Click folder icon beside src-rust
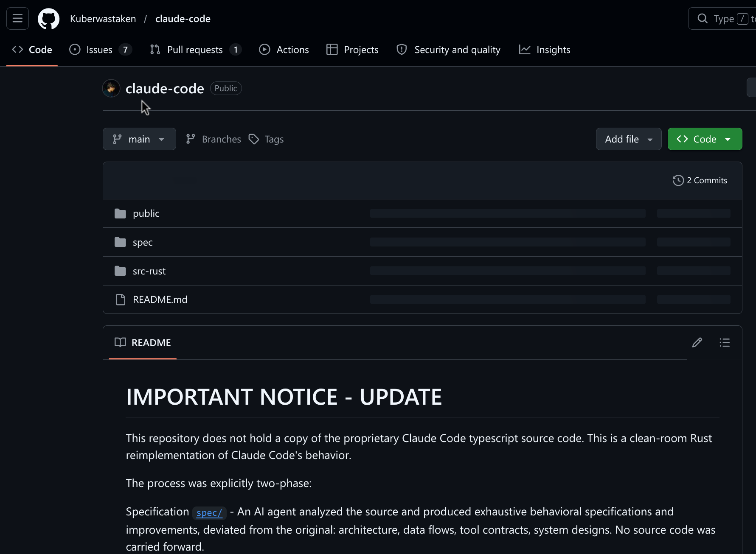Image resolution: width=756 pixels, height=554 pixels. tap(120, 271)
